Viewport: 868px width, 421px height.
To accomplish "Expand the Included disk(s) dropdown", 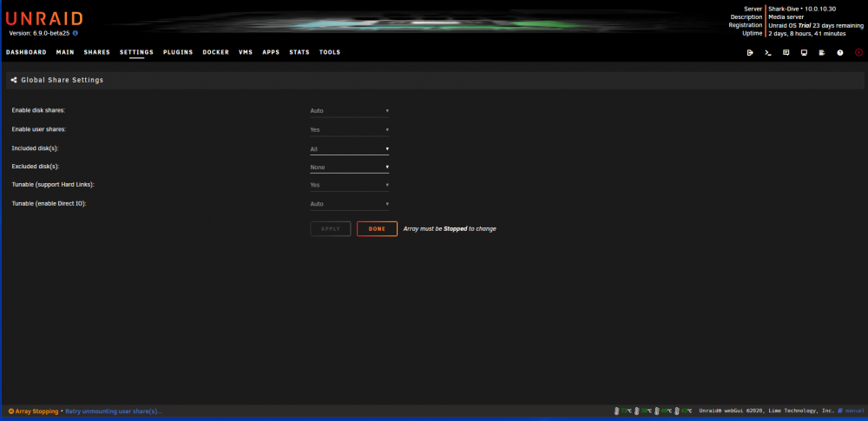I will tap(349, 149).
